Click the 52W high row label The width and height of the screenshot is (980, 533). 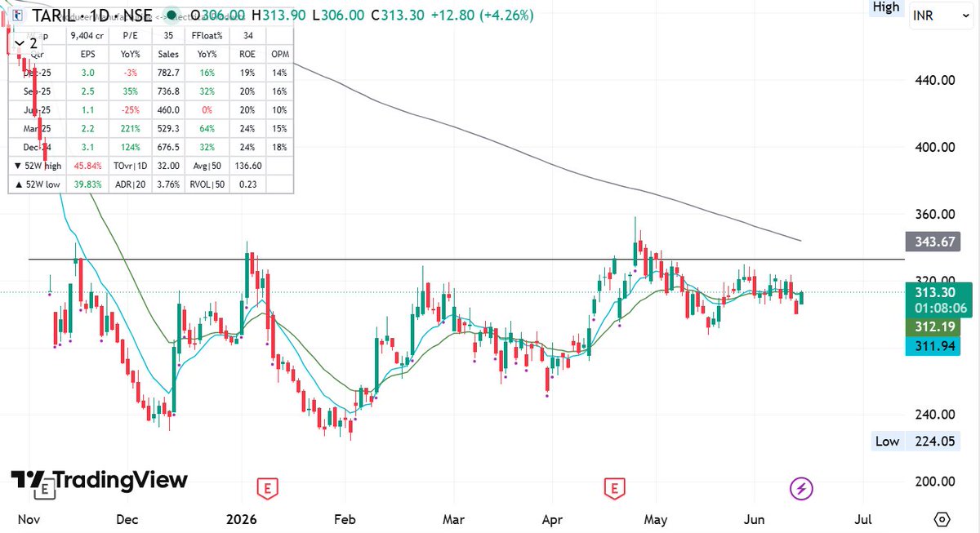point(38,166)
